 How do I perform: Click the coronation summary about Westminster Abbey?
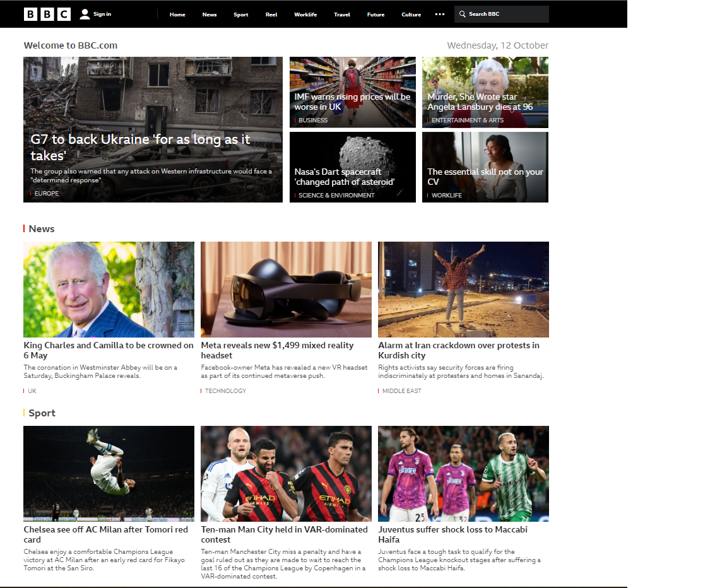point(100,372)
